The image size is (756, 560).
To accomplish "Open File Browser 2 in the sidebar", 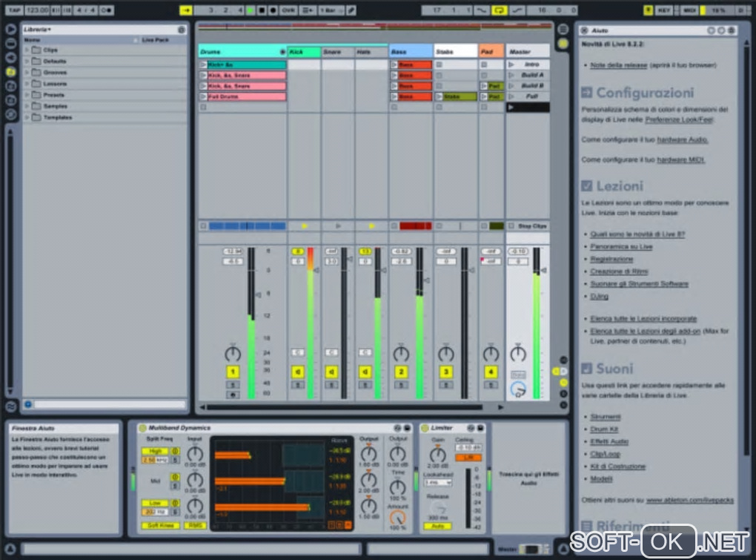I will 10,100.
